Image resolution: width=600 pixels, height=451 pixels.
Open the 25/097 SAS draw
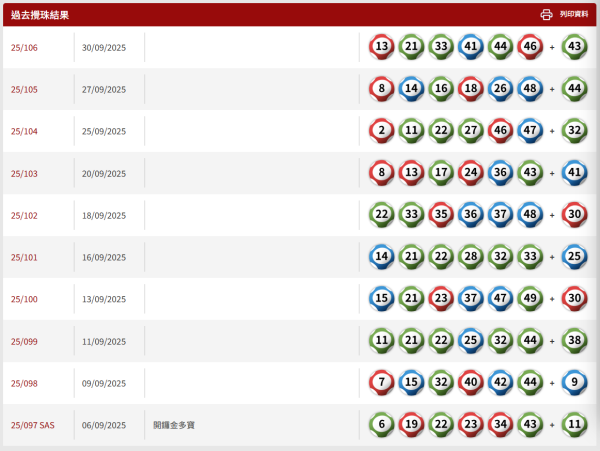coord(33,426)
